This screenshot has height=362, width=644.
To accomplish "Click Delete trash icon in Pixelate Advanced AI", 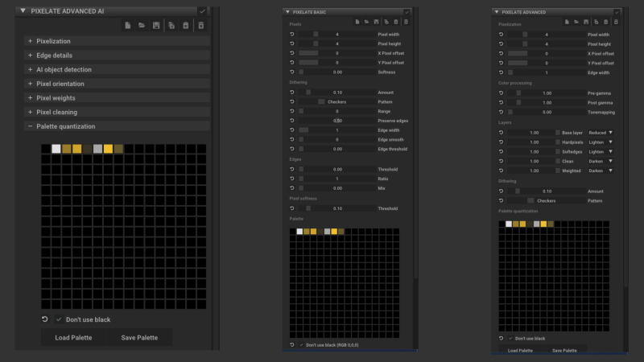I will 200,26.
